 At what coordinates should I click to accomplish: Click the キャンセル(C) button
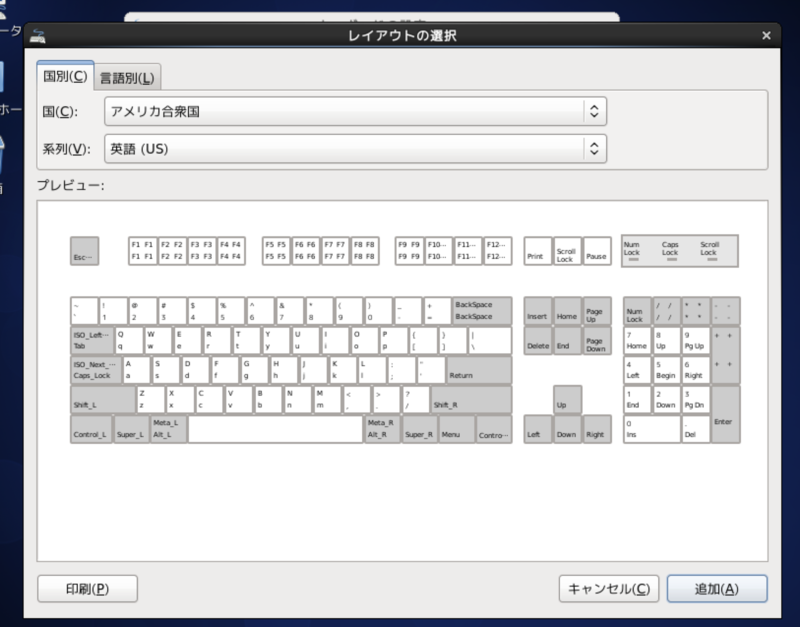click(x=610, y=589)
